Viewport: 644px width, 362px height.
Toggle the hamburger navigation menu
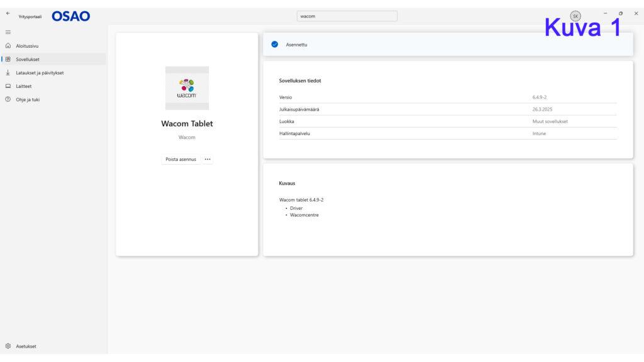(x=8, y=32)
